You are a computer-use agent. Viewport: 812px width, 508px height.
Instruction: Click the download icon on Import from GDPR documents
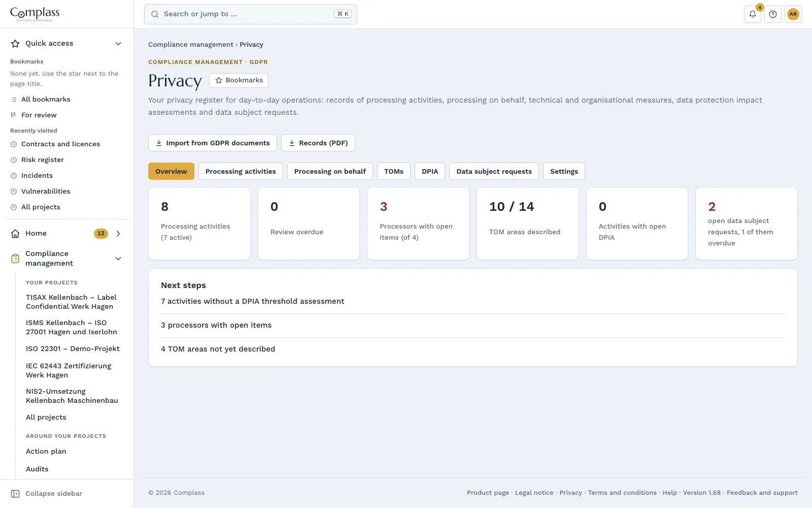click(x=159, y=143)
